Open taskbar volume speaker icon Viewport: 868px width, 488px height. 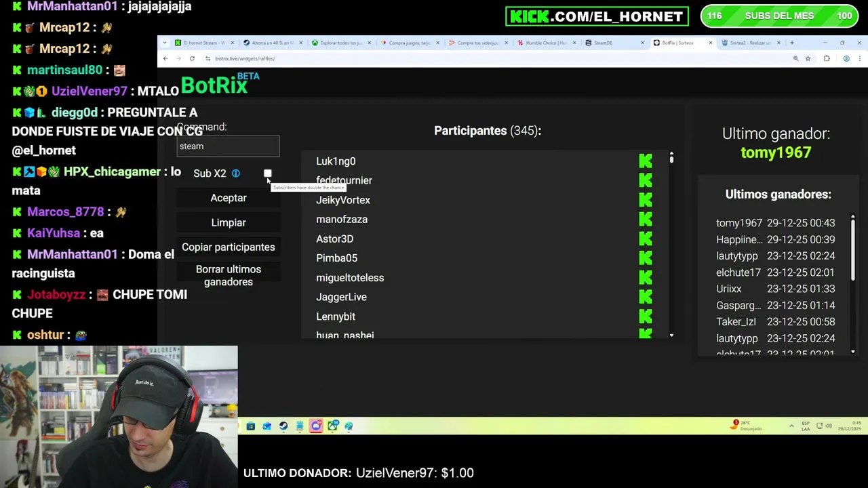[829, 426]
